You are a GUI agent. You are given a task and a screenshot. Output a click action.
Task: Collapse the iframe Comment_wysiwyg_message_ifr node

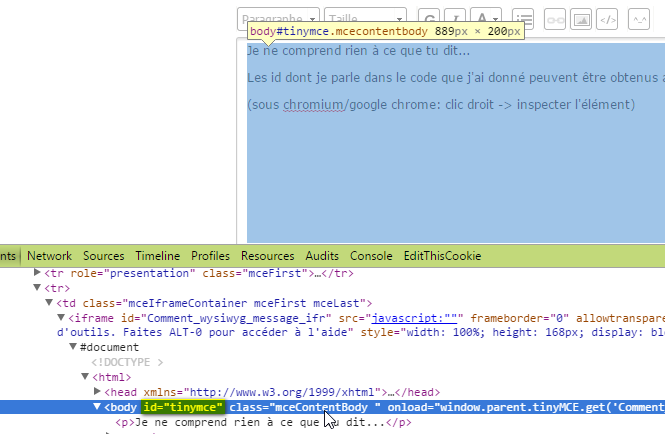coord(61,317)
